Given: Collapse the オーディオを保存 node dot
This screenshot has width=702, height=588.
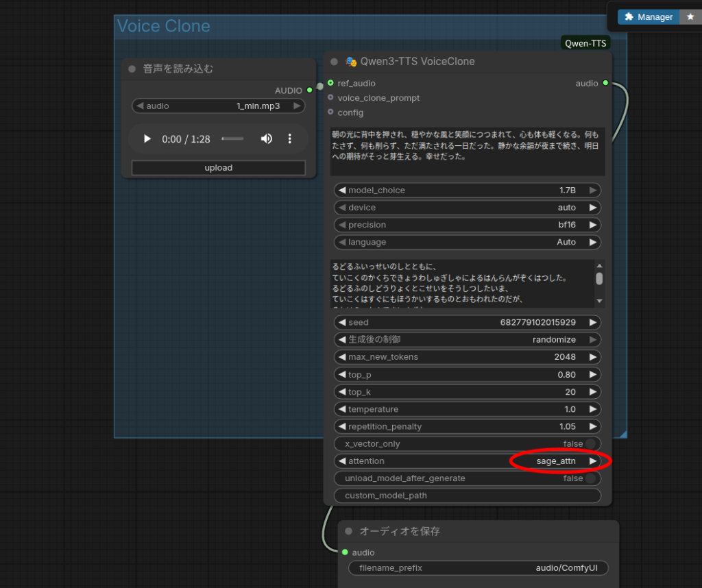Looking at the screenshot, I should click(x=348, y=531).
